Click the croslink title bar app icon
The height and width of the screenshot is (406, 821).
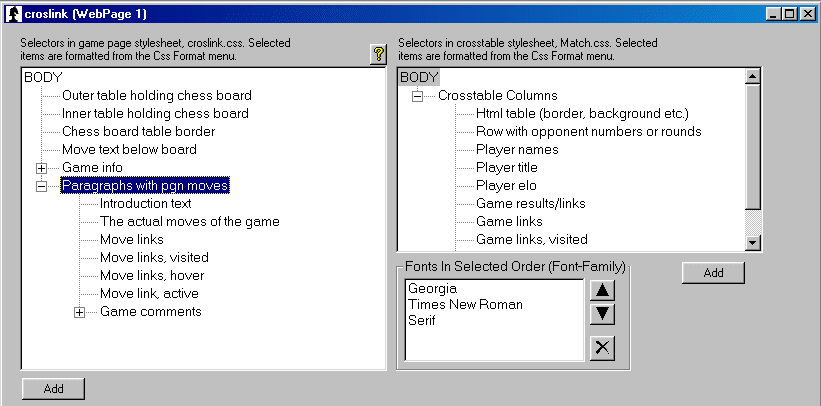(x=15, y=14)
